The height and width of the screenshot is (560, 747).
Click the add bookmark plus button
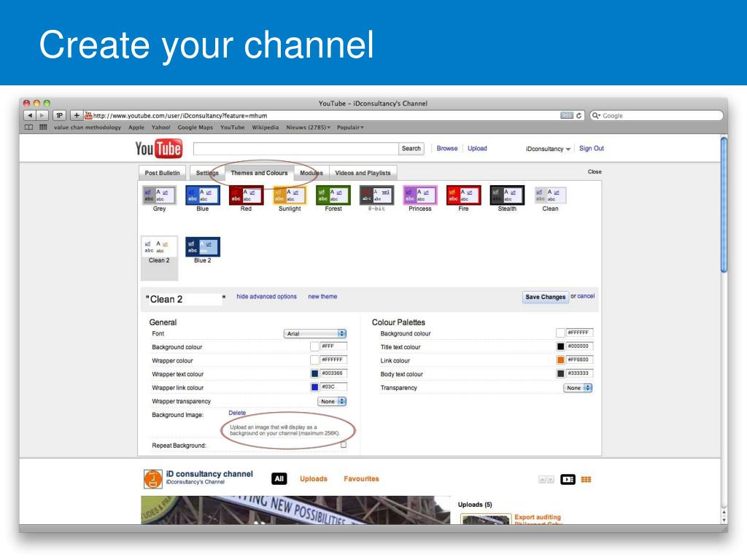coord(76,115)
